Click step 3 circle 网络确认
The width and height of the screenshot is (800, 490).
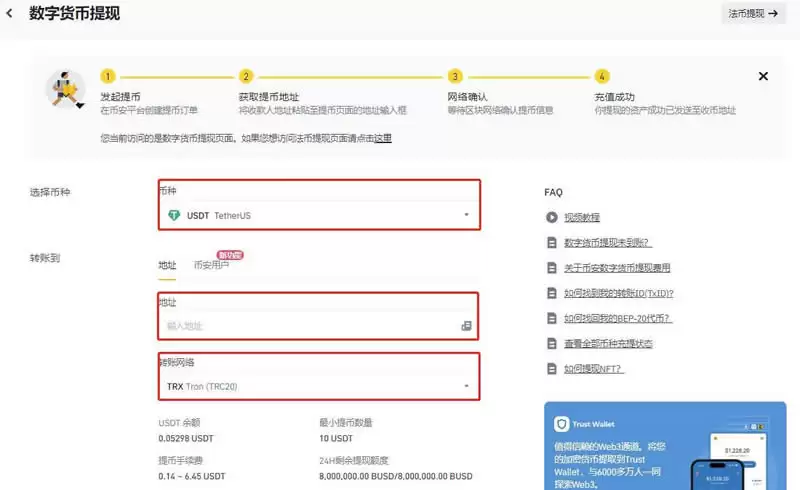(x=455, y=77)
